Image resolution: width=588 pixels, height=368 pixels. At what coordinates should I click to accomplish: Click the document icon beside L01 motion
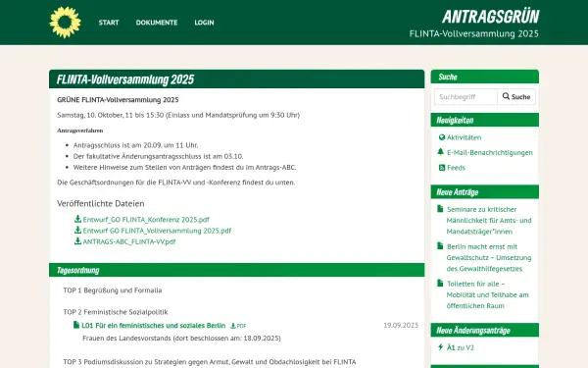[76, 325]
